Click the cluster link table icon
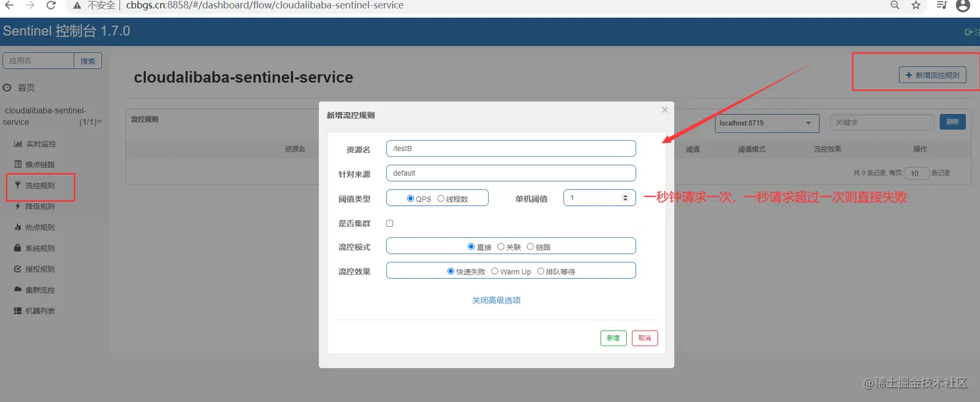Screen dimensions: 980x402 pos(18,164)
